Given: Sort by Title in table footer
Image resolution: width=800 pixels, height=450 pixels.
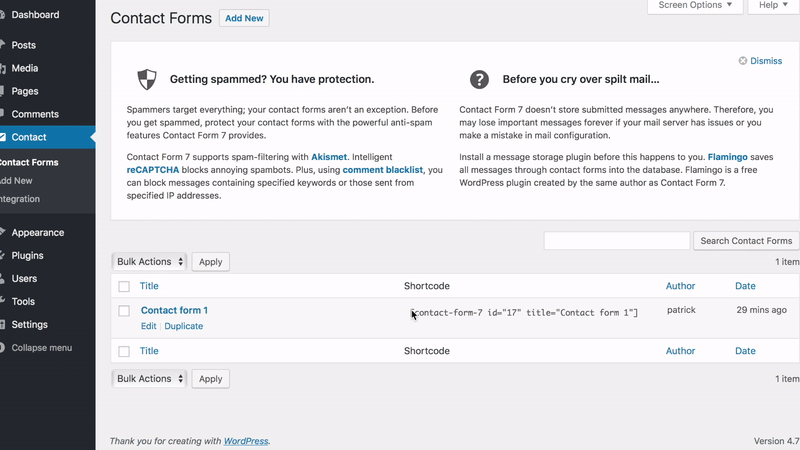Looking at the screenshot, I should [x=149, y=351].
